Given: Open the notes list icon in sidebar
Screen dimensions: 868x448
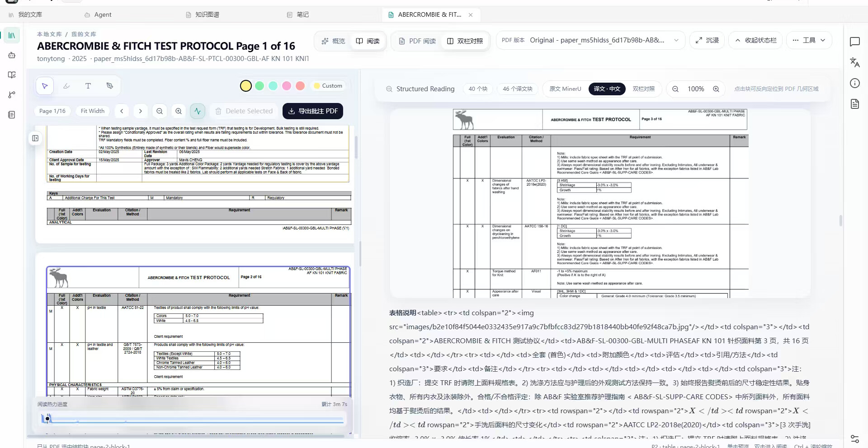Looking at the screenshot, I should click(x=12, y=115).
